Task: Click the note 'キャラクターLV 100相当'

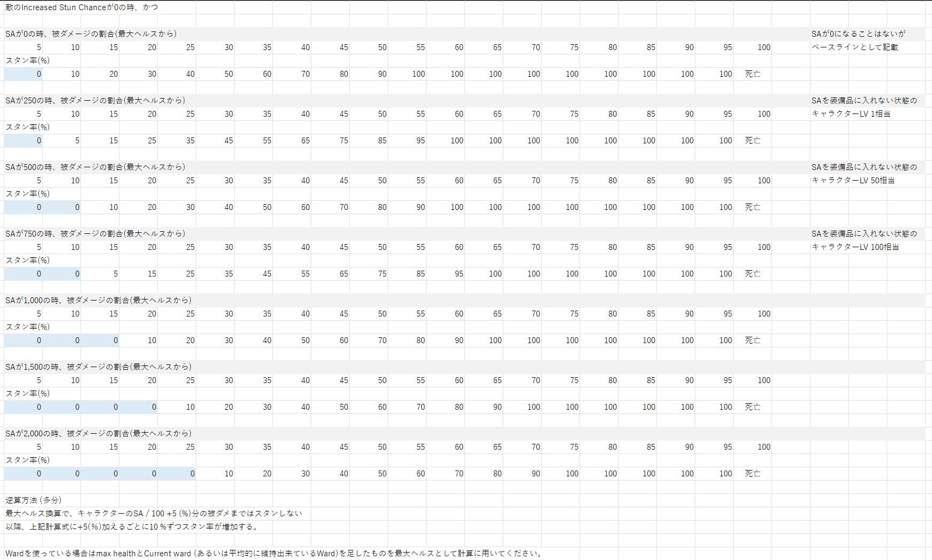Action: point(855,247)
